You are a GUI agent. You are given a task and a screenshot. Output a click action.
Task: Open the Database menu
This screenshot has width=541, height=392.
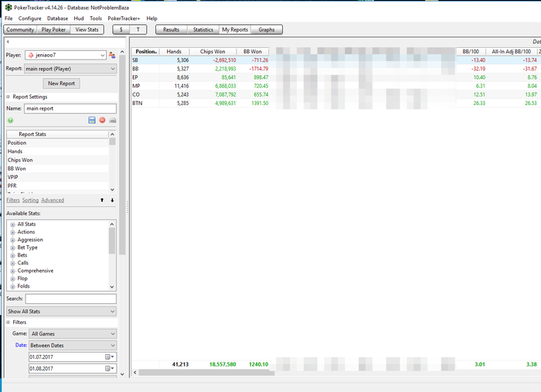[x=57, y=19]
